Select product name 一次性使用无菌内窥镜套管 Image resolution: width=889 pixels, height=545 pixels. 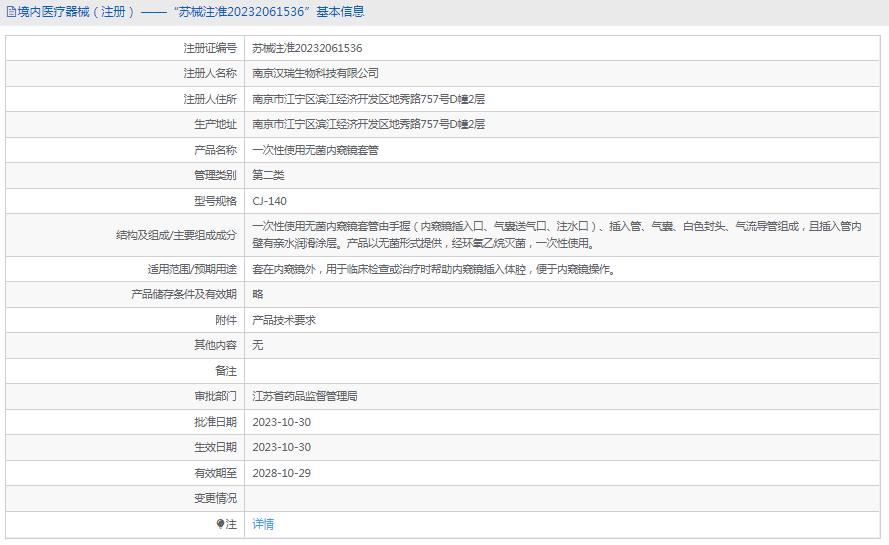315,150
